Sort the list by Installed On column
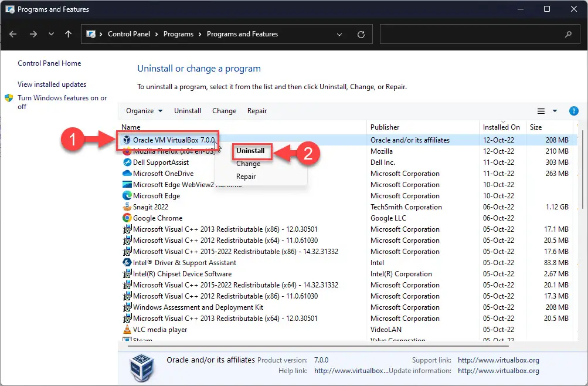This screenshot has height=386, width=588. tap(501, 127)
